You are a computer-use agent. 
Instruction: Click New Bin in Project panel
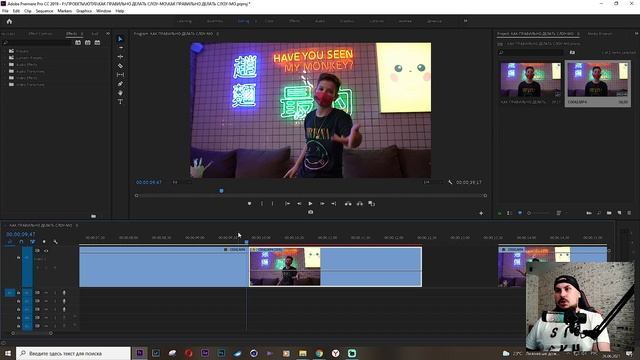coord(609,213)
